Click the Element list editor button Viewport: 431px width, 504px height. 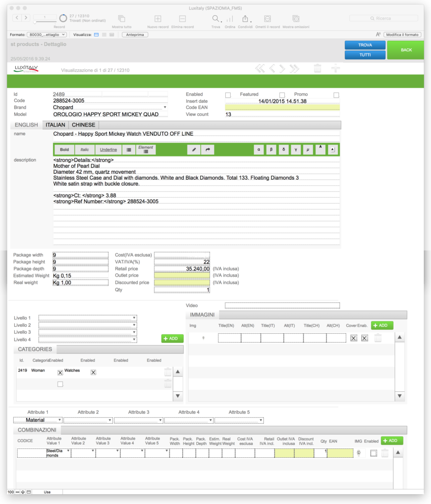click(146, 150)
